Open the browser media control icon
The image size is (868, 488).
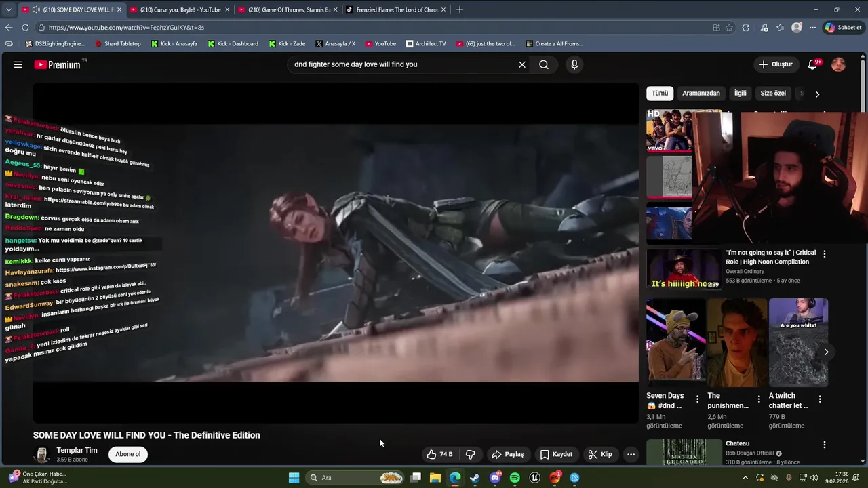coord(764,28)
